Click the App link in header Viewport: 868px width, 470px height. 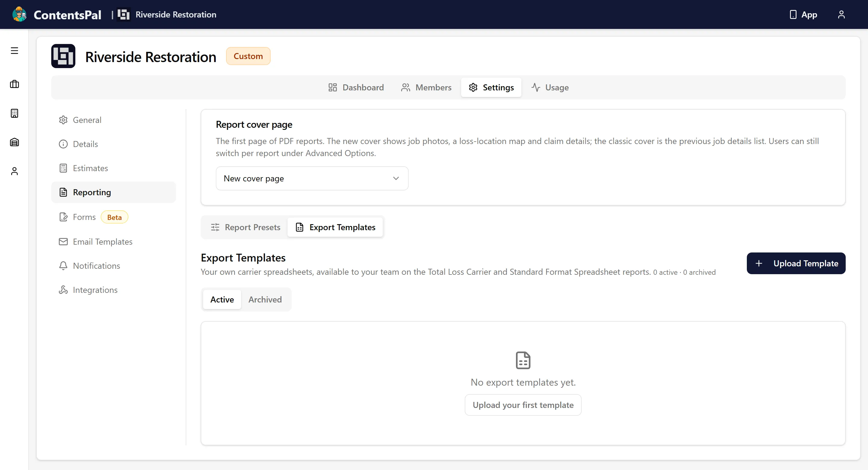[x=803, y=14]
